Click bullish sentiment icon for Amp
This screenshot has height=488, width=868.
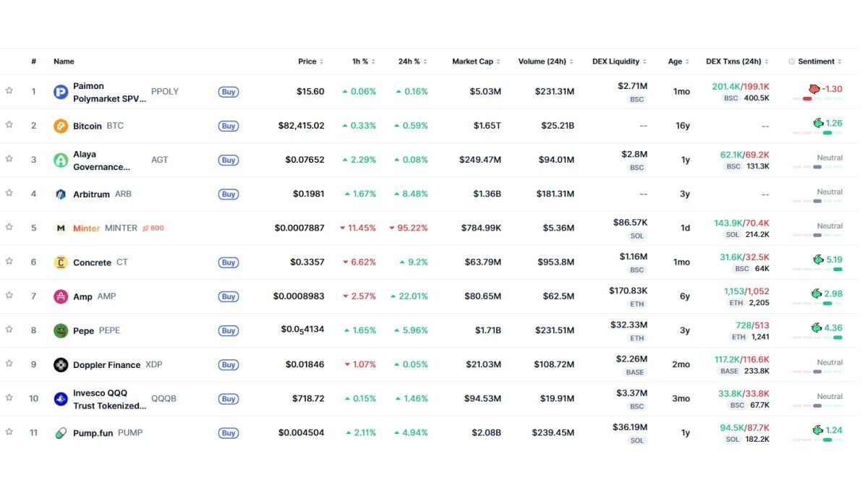click(817, 294)
